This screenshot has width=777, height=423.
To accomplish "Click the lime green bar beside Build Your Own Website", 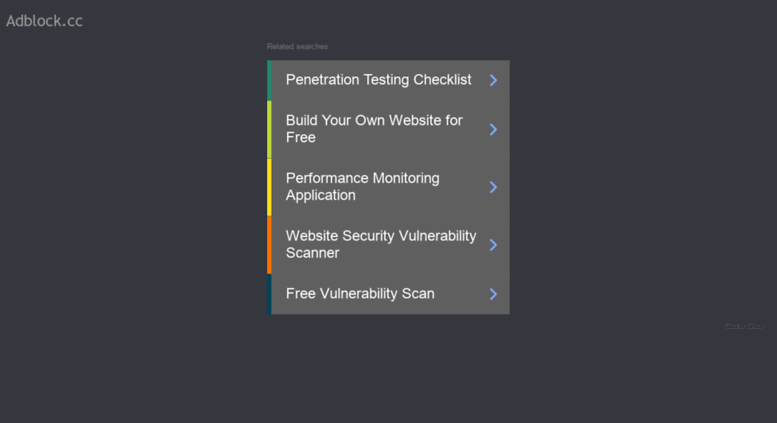I will tap(269, 129).
